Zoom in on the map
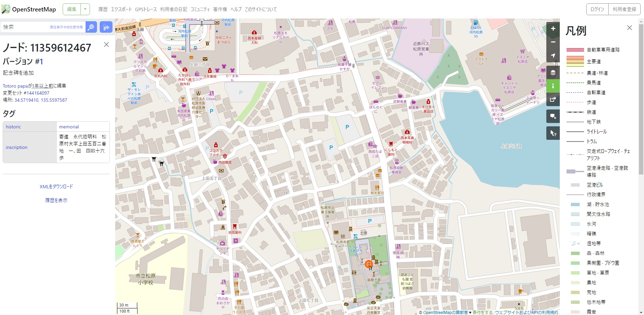This screenshot has width=644, height=315. pyautogui.click(x=553, y=29)
